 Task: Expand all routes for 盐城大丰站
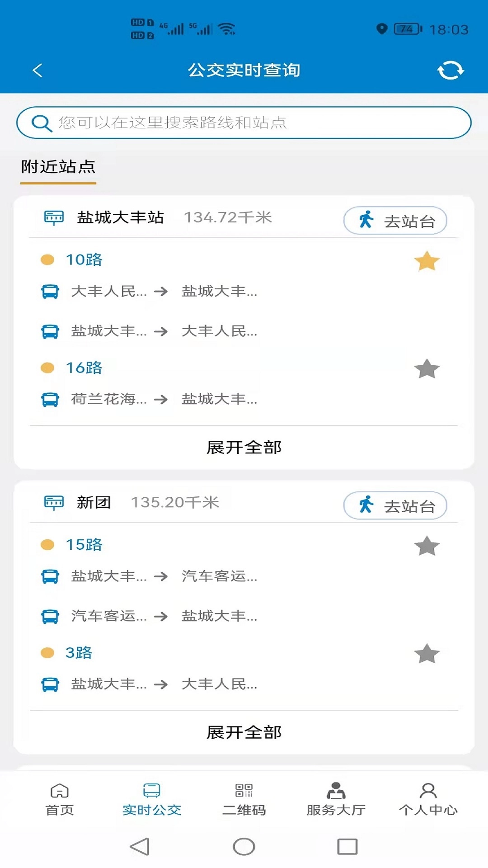click(x=244, y=448)
